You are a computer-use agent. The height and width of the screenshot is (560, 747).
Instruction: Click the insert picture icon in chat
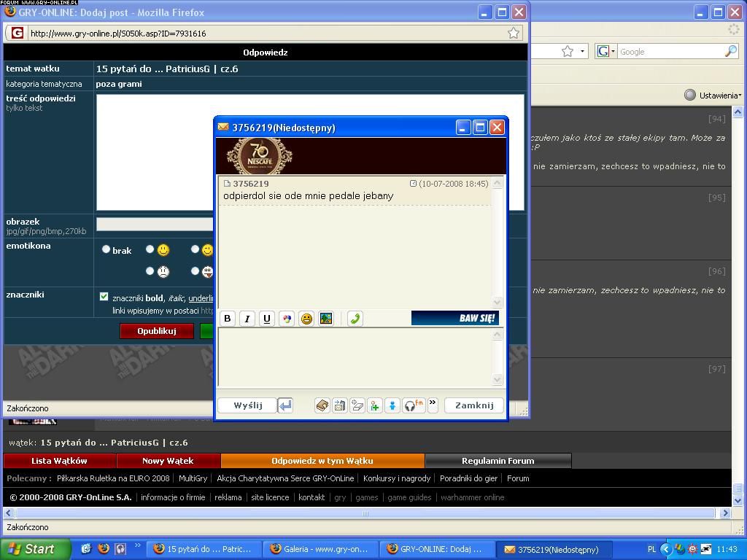[x=326, y=319]
